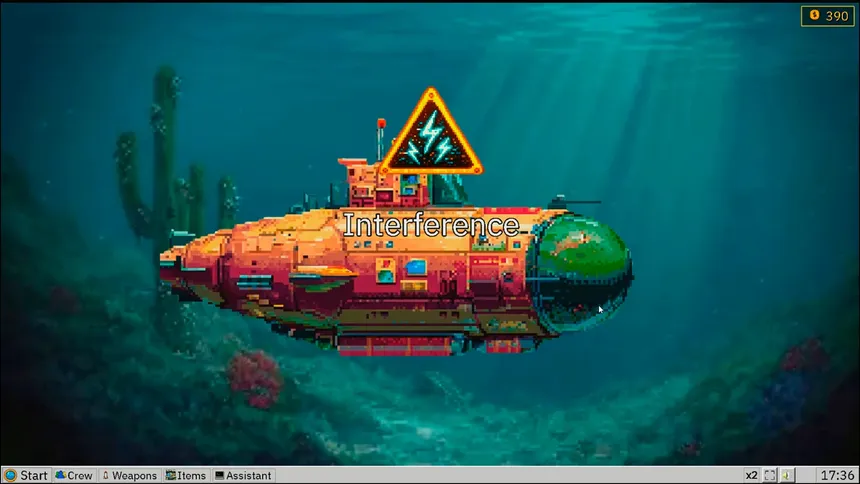Open the Items panel

pos(186,475)
